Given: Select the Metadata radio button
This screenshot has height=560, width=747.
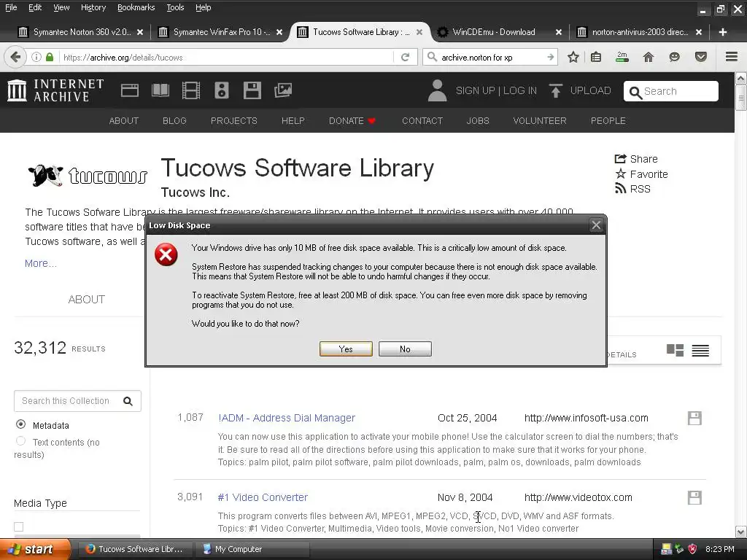Looking at the screenshot, I should coord(20,424).
